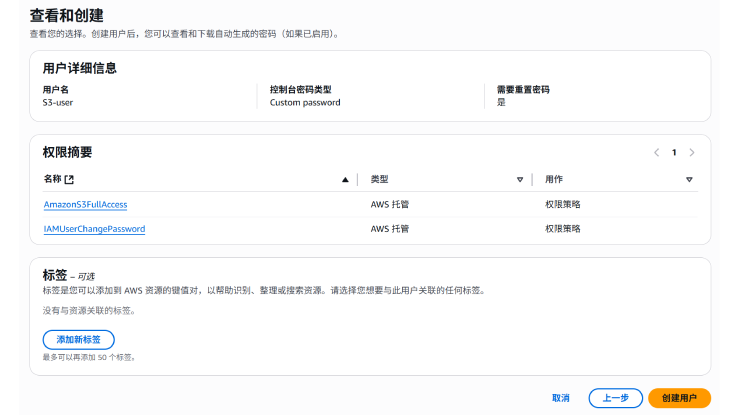This screenshot has height=415, width=739.
Task: Click the 名称 column header text
Action: pos(52,180)
